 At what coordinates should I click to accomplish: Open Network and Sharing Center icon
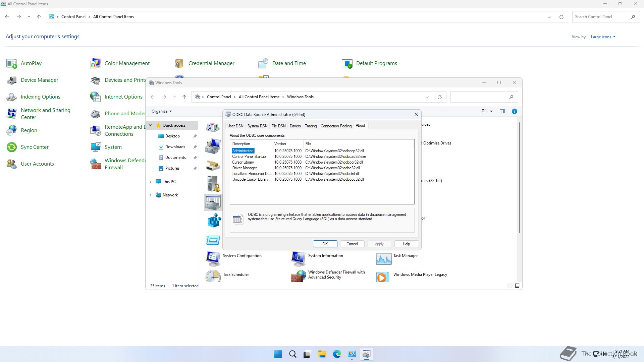point(12,114)
